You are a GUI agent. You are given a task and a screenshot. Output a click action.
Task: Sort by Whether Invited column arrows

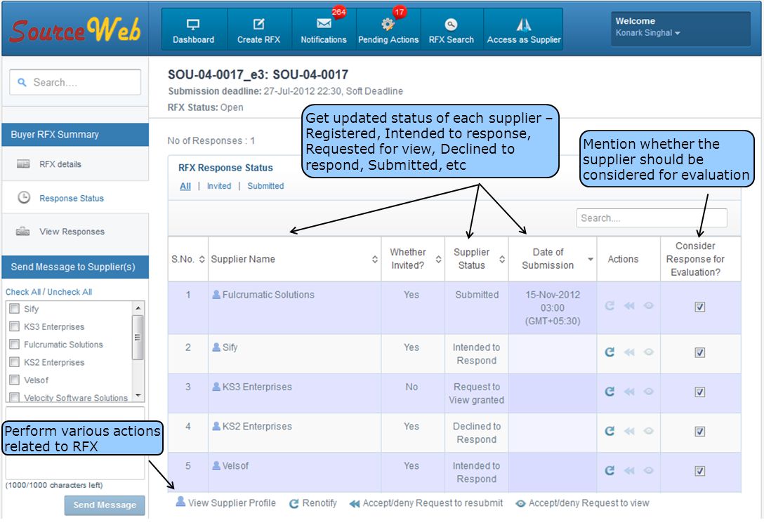[438, 259]
